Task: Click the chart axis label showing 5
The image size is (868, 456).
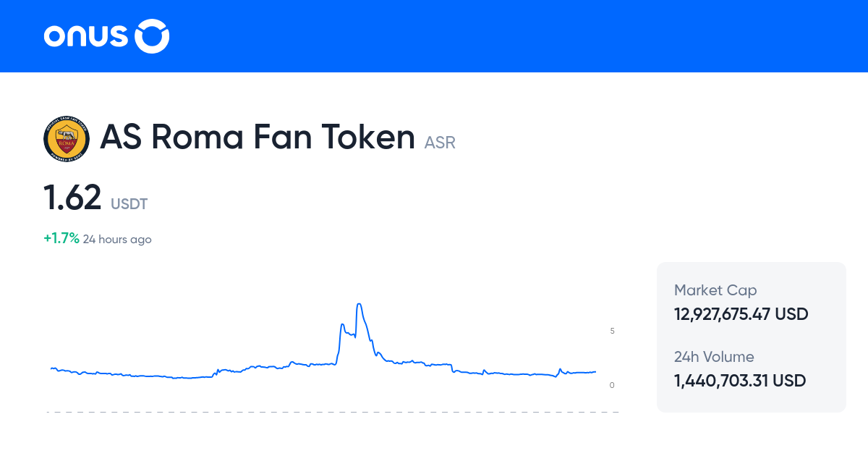Action: coord(612,331)
